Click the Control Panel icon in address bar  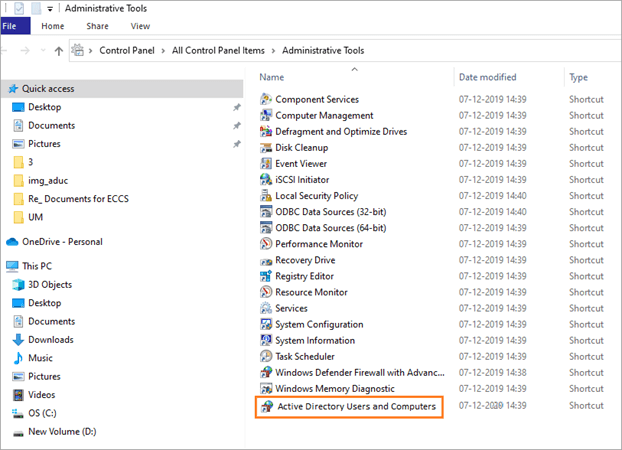[78, 50]
